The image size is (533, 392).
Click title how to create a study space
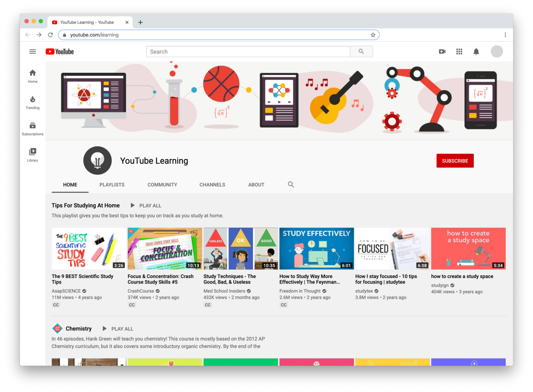(462, 276)
